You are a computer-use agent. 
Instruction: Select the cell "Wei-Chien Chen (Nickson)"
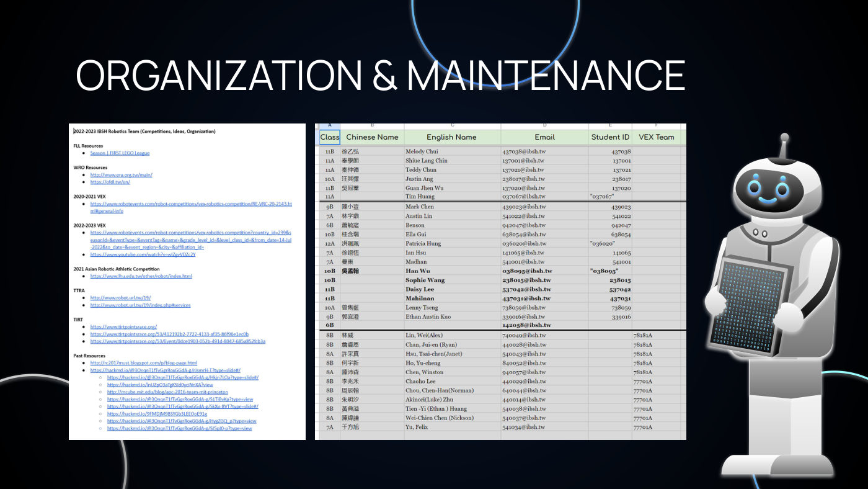click(452, 418)
